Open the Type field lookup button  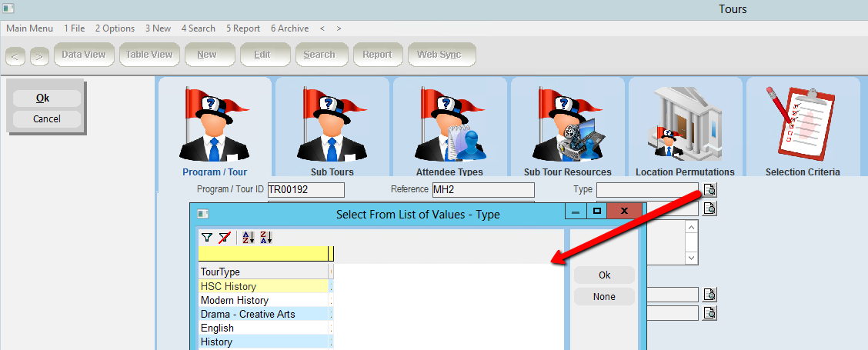709,190
